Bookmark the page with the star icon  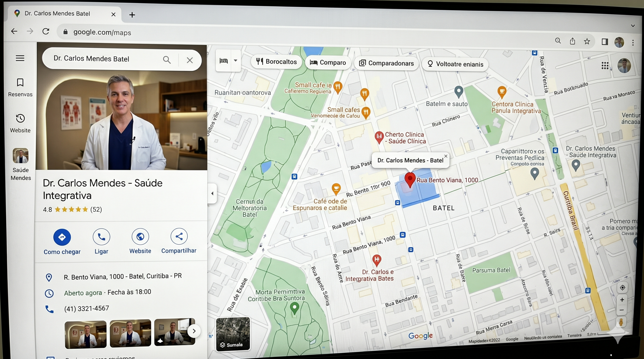point(587,41)
